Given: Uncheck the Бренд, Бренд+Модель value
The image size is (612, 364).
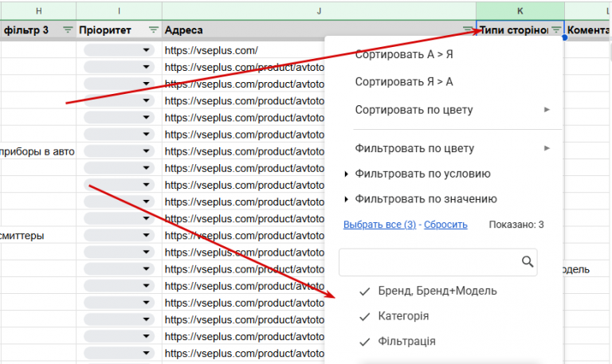Looking at the screenshot, I should click(365, 292).
